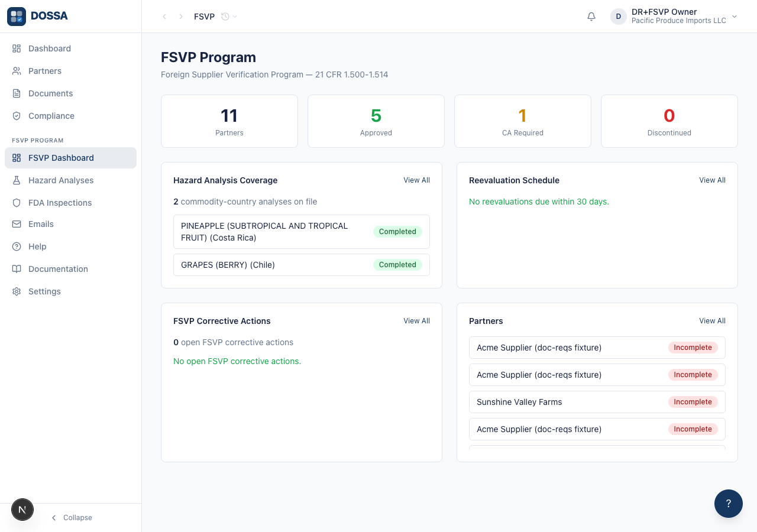Image resolution: width=757 pixels, height=532 pixels.
Task: Click the 1 CA Required stat card
Action: click(523, 121)
